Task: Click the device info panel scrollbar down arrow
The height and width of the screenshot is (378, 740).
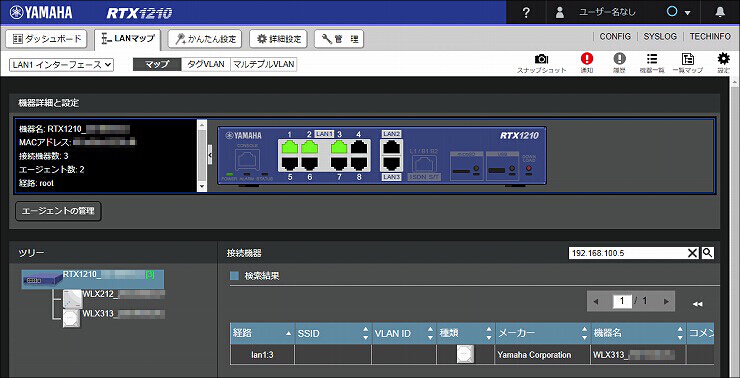Action: tap(202, 187)
